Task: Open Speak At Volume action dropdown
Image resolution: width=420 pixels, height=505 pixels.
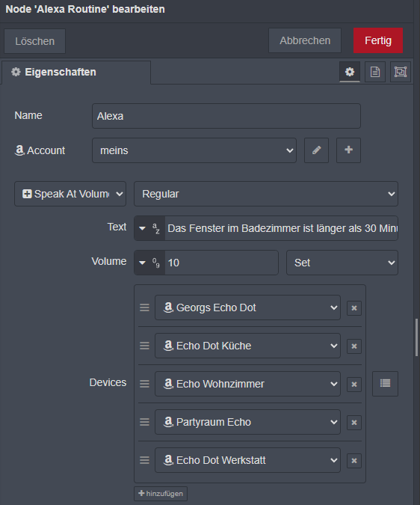Action: (70, 194)
